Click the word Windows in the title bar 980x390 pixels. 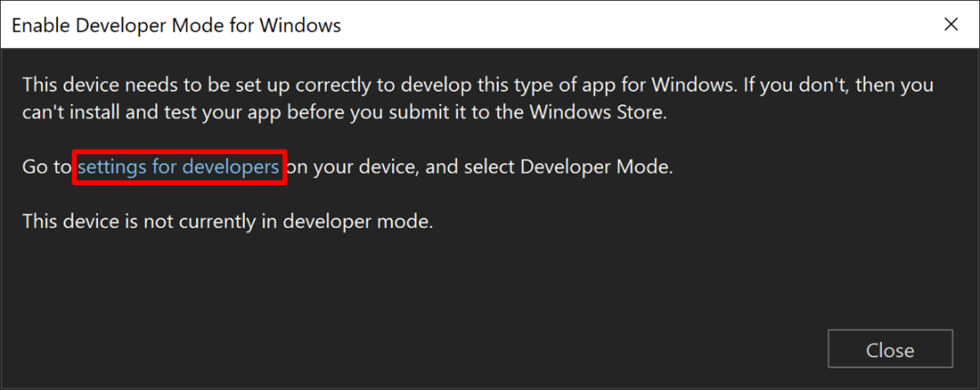tap(300, 25)
